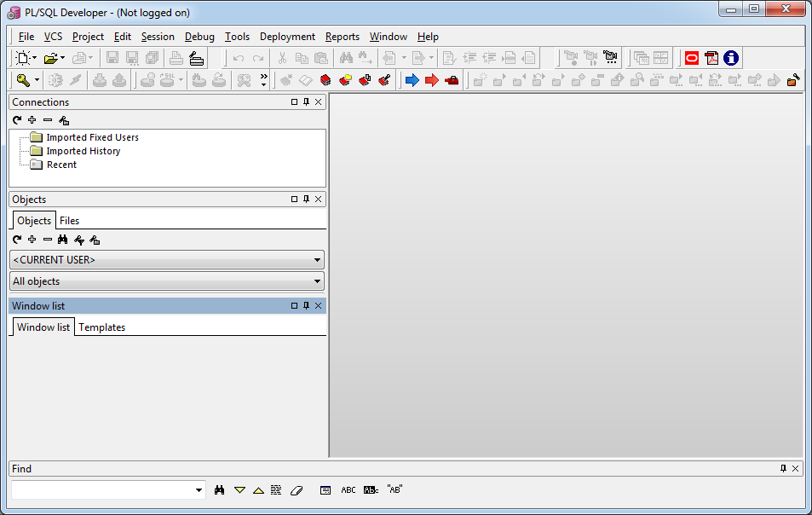Click binoculars search icon in Find bar
The width and height of the screenshot is (812, 515).
point(220,489)
